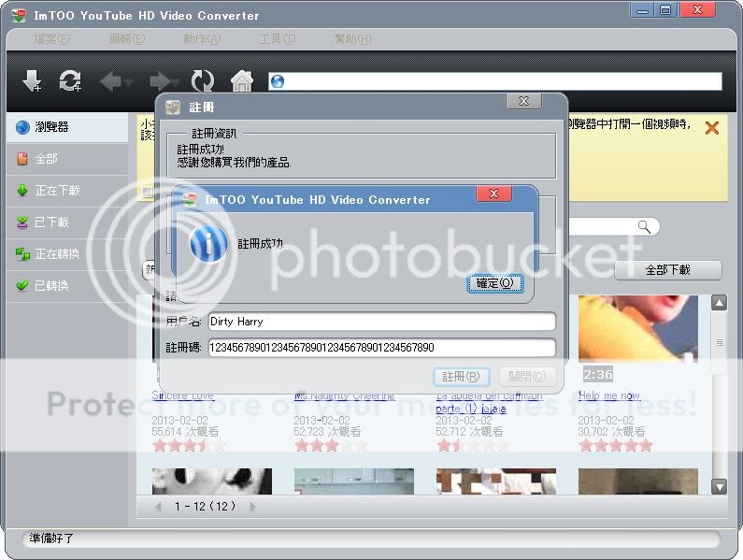This screenshot has height=560, width=743.
Task: Click the star rating under Ms.Naughty Cheering
Action: click(x=331, y=446)
